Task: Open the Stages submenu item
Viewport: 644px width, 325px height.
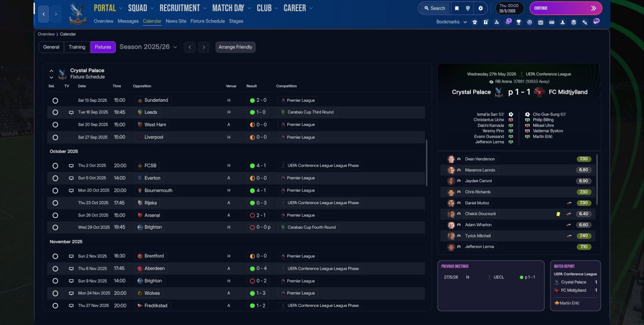Action: pyautogui.click(x=236, y=21)
